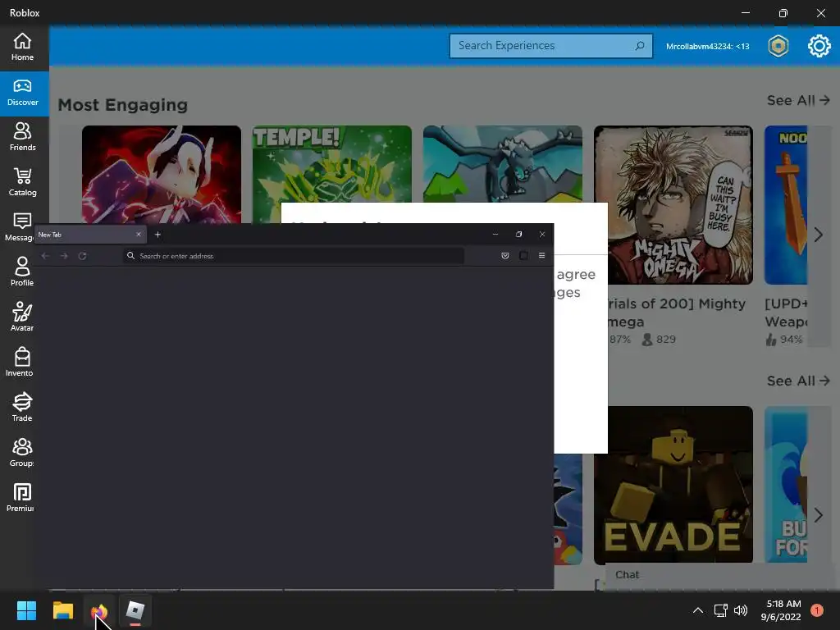Viewport: 840px width, 630px height.
Task: Open the Catalog shopping cart
Action: [22, 183]
